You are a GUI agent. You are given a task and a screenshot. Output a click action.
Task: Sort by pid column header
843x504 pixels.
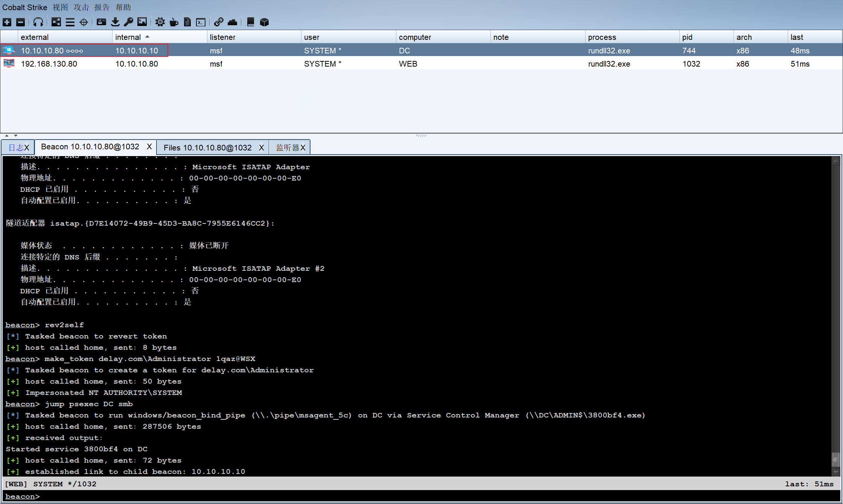(x=706, y=37)
